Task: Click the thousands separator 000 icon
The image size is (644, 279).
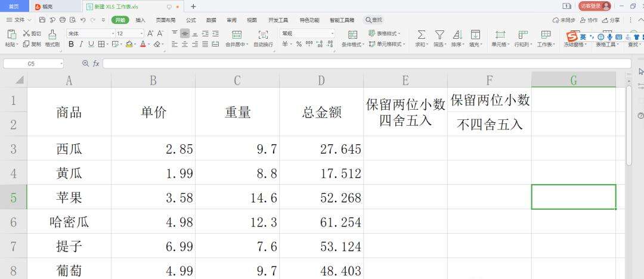Action: pyautogui.click(x=309, y=44)
